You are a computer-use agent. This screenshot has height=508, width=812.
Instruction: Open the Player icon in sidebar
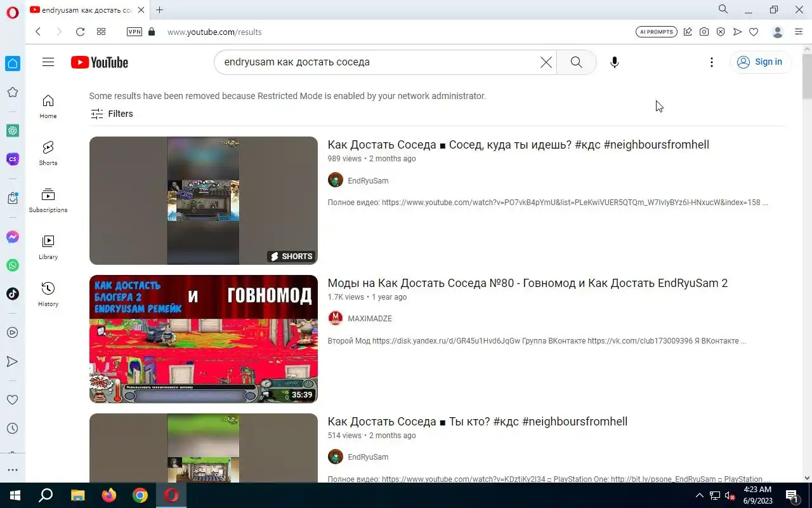point(13,332)
